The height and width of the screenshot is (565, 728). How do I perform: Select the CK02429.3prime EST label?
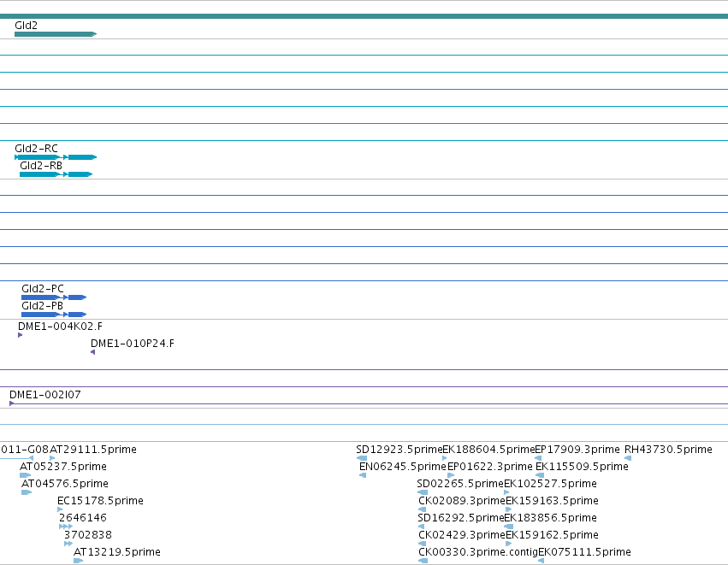coord(462,535)
